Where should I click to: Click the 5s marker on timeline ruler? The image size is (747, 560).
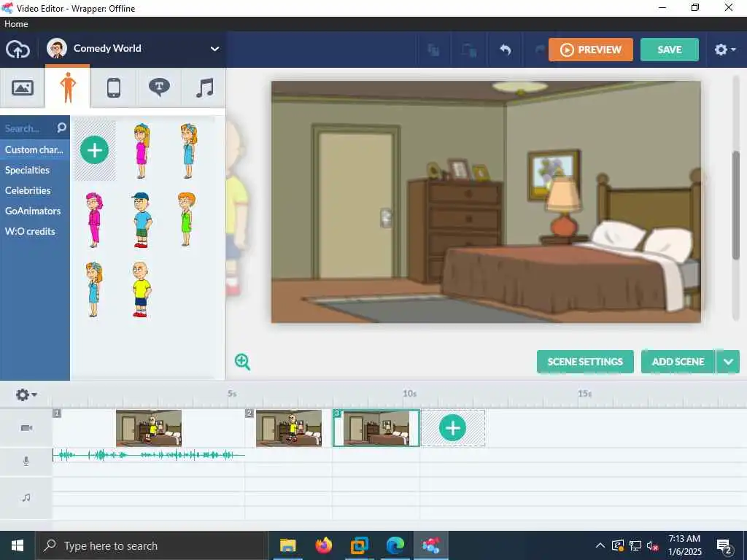coord(232,394)
